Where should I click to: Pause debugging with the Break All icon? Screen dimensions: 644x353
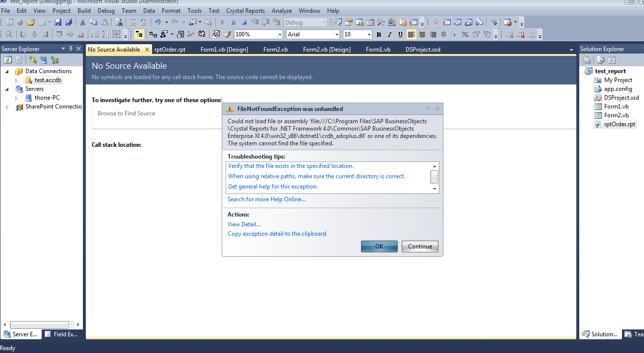tap(233, 22)
